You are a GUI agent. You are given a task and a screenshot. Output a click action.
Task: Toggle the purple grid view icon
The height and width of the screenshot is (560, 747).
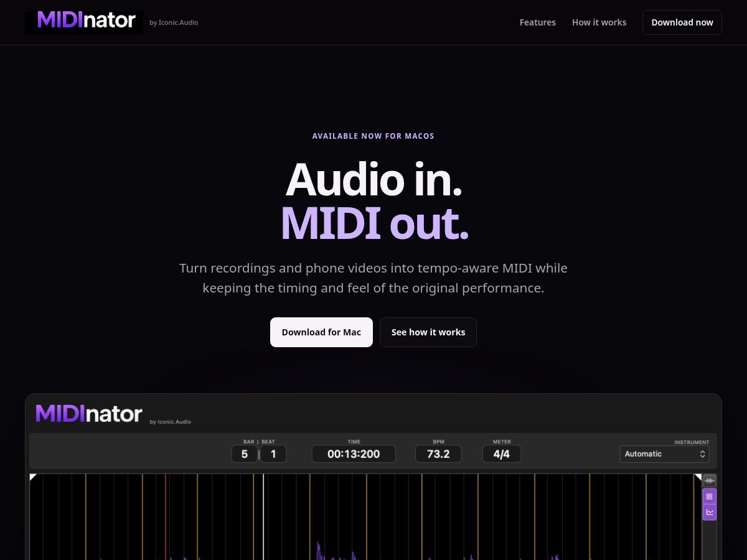(x=710, y=497)
